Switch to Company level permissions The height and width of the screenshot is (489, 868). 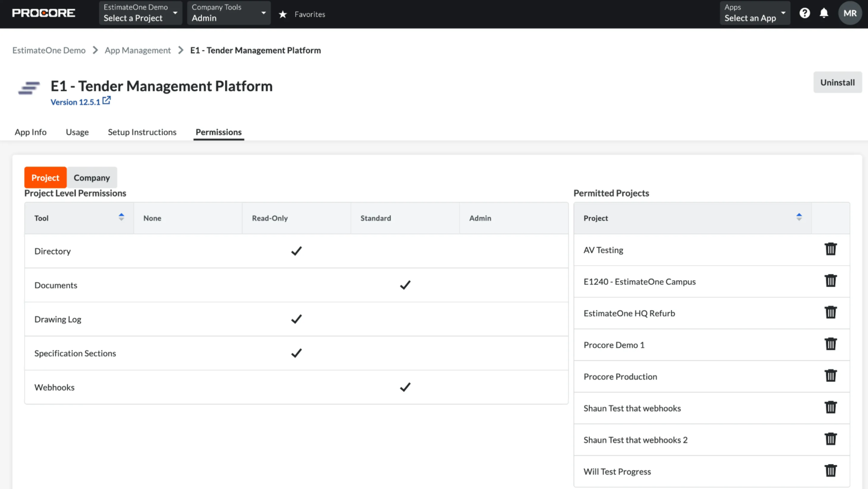(x=92, y=177)
